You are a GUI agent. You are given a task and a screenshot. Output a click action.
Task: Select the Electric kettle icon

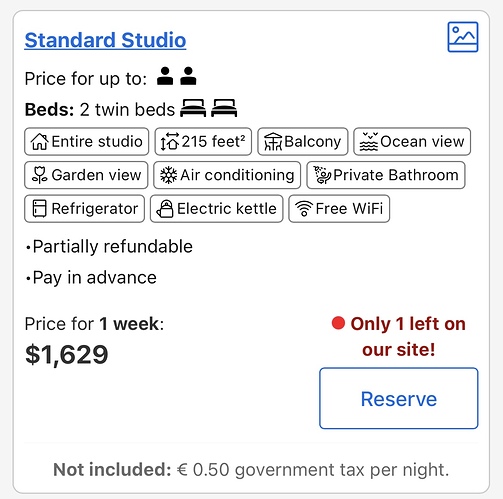pos(165,209)
